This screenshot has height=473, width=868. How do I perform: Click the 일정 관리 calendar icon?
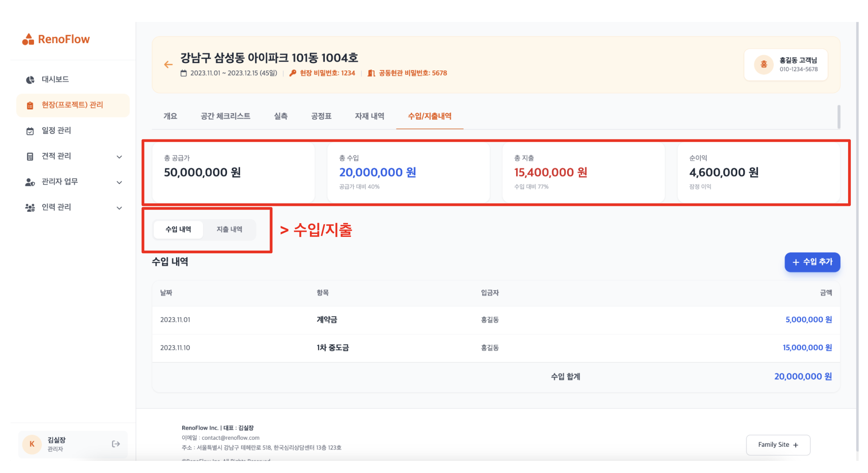coord(30,131)
